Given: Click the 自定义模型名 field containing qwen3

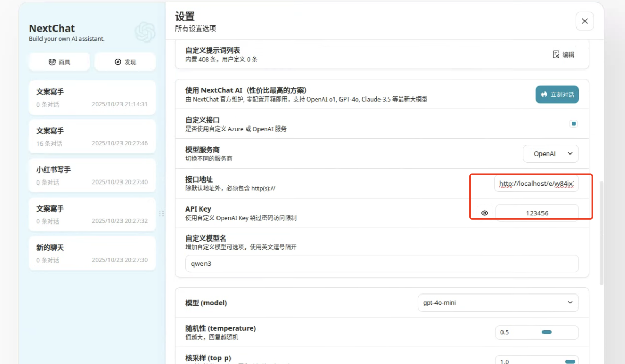Looking at the screenshot, I should pyautogui.click(x=382, y=263).
